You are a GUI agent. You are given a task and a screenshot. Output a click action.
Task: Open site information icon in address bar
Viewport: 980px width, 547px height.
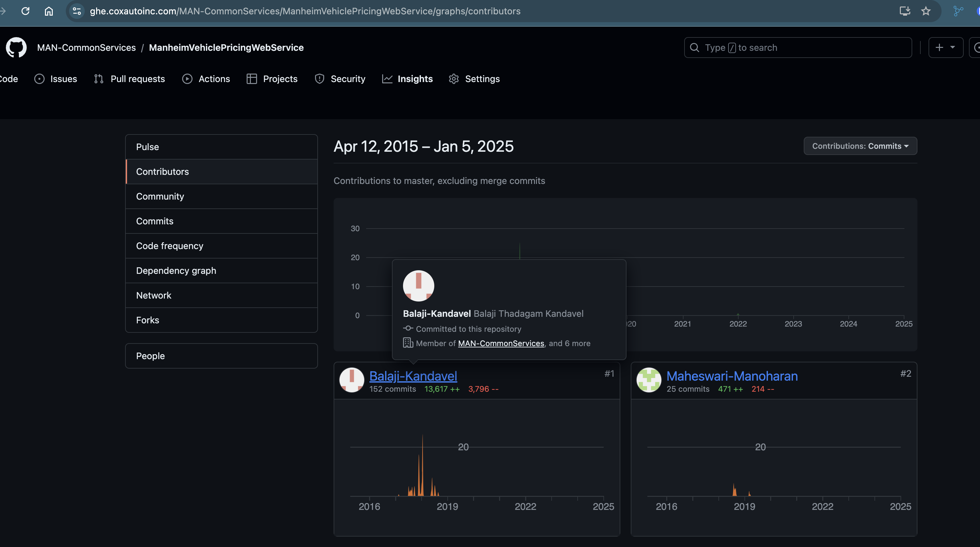coord(77,11)
